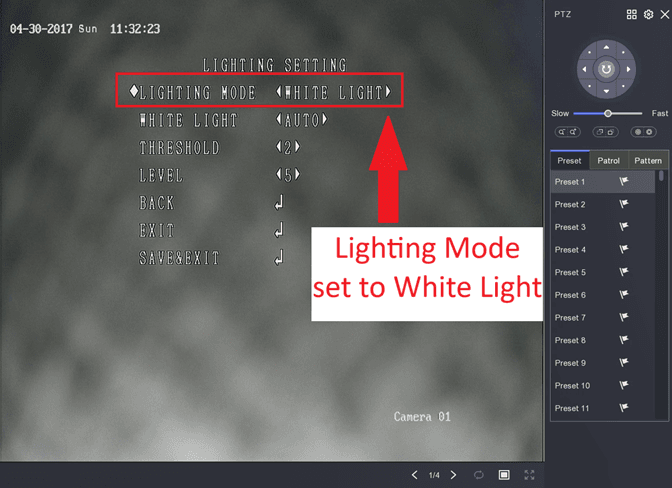Select Preset 9 in the list
Screen dimensions: 672x488
[603, 363]
